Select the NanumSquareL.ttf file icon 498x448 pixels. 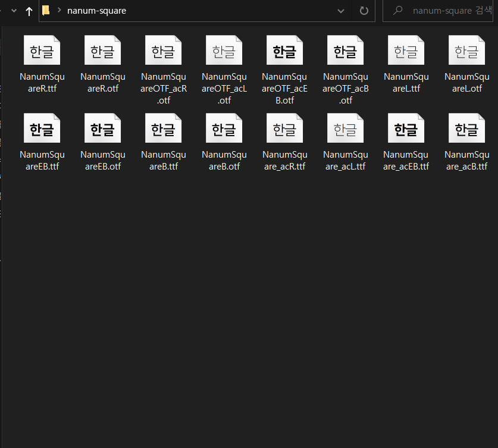coord(406,50)
